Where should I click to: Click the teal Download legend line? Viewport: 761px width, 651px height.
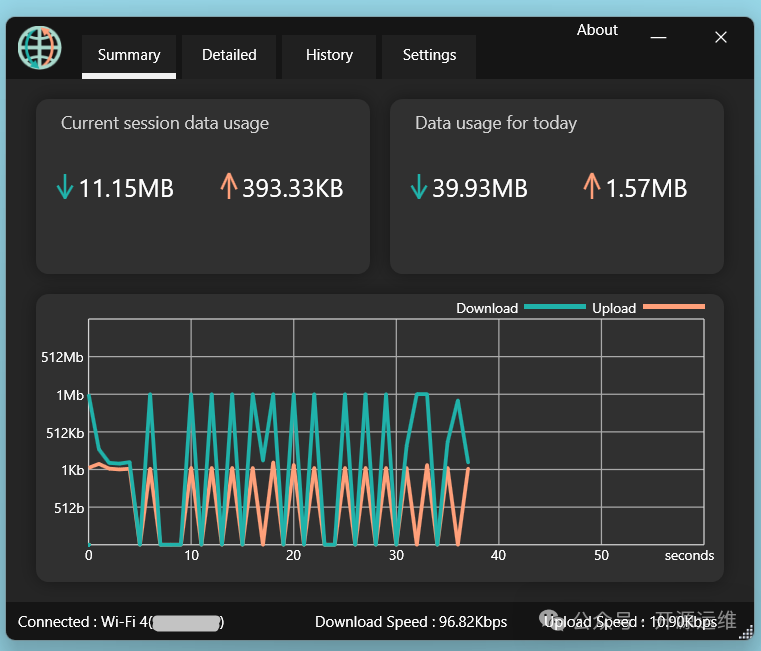(554, 307)
